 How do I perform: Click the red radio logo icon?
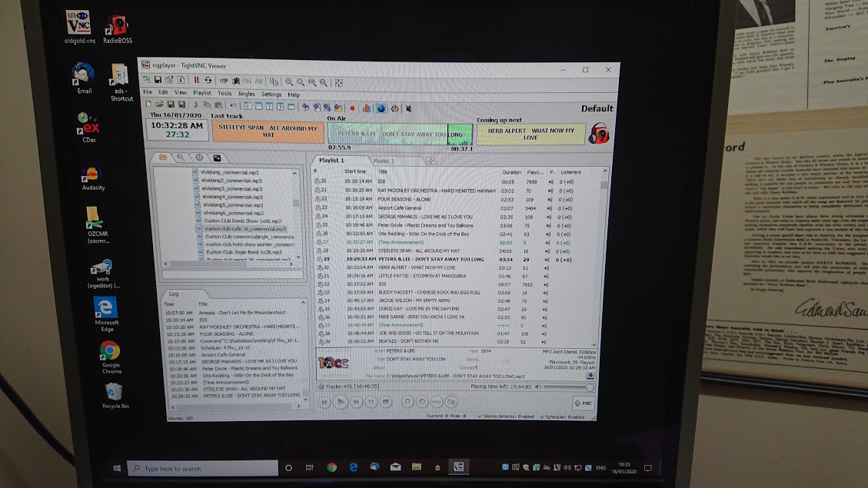599,134
